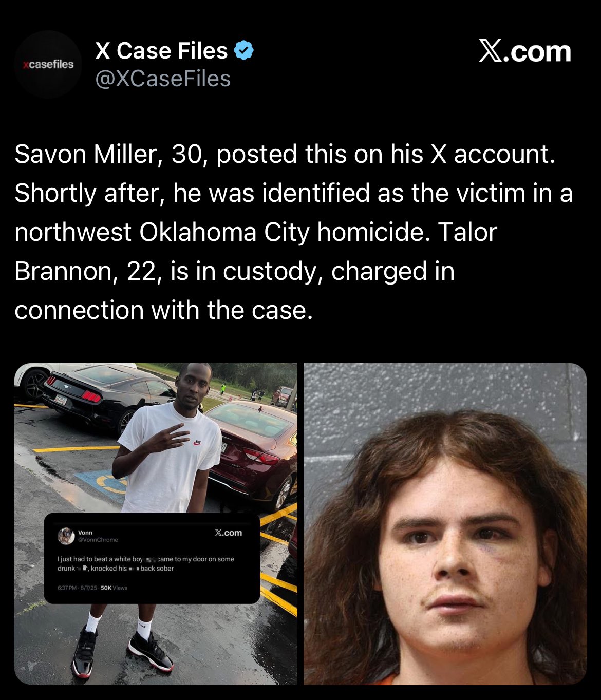
Task: Select the embedded text about knocking back sober
Action: [146, 563]
